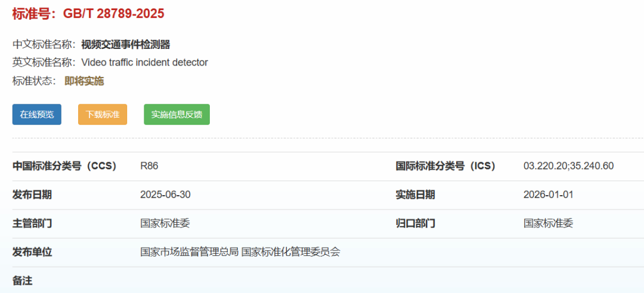Click the 中国标准分类号（CCS） label
This screenshot has height=293, width=644.
pyautogui.click(x=64, y=166)
